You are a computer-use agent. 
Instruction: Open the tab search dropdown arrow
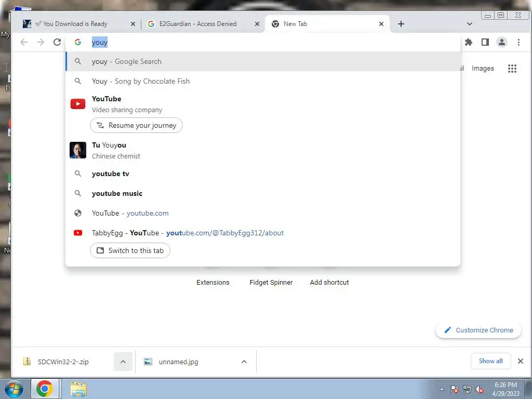point(470,24)
